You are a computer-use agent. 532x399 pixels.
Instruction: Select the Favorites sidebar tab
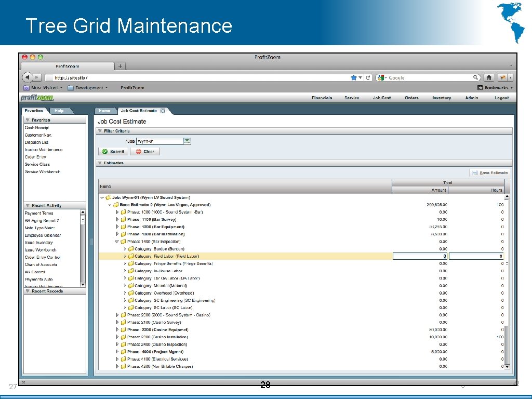click(34, 111)
